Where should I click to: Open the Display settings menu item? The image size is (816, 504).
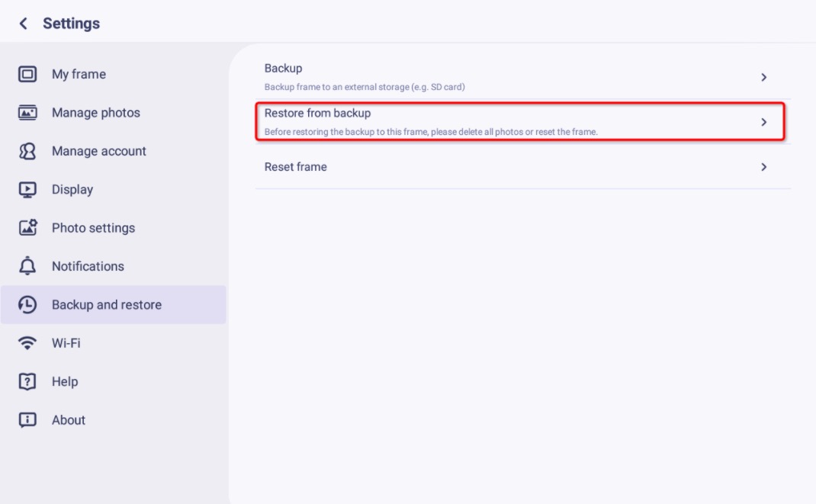pyautogui.click(x=114, y=189)
